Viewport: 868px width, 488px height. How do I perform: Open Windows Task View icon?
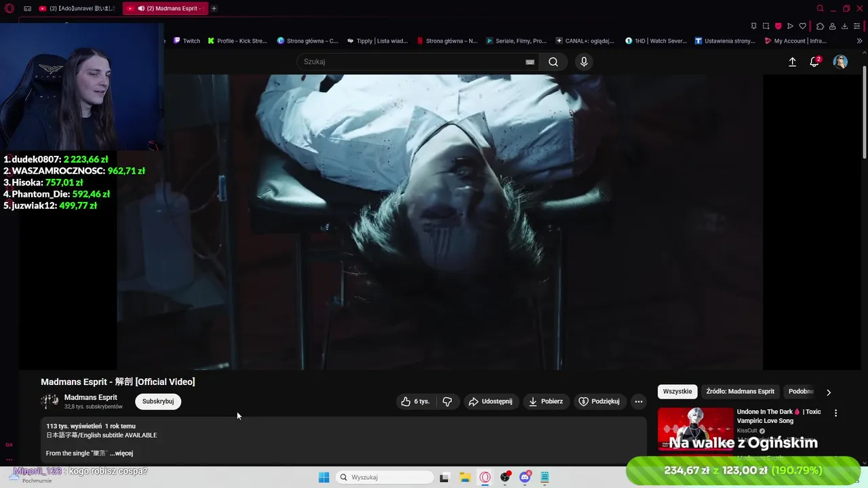point(444,477)
